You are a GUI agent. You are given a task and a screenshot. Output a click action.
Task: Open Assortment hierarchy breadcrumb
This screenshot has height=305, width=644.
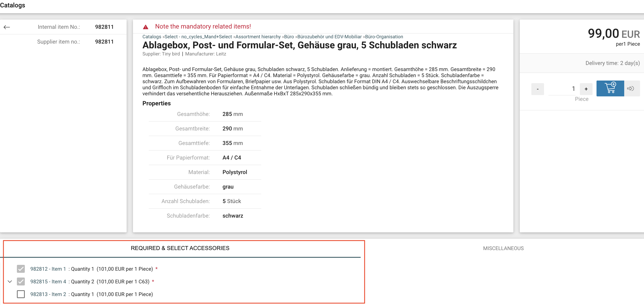(x=258, y=37)
